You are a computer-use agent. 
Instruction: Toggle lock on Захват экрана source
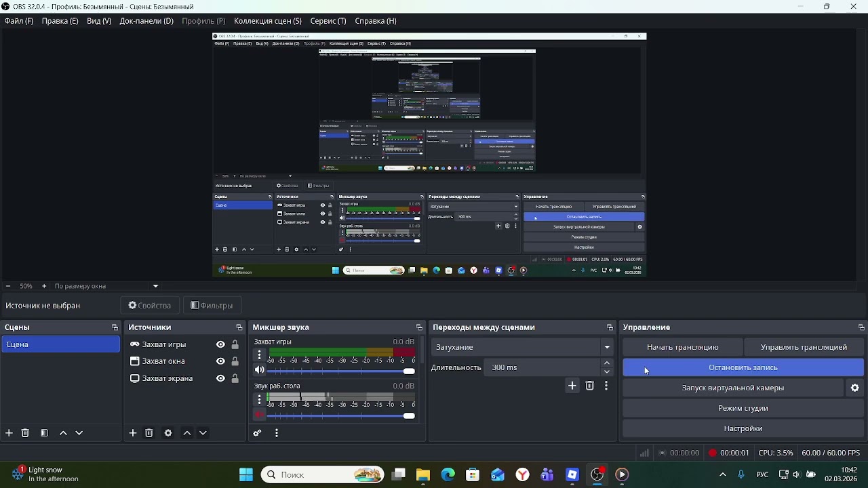click(x=235, y=378)
